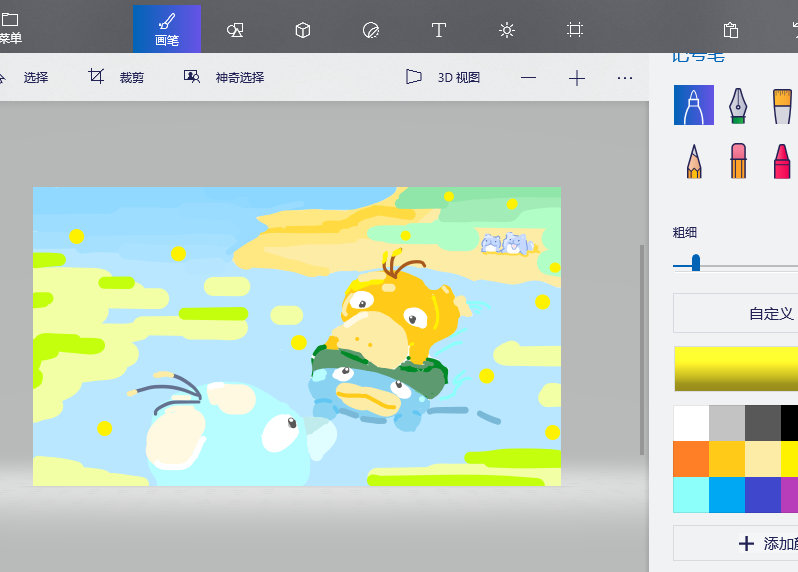Open the 2D shapes tool
The width and height of the screenshot is (798, 572).
(x=235, y=30)
